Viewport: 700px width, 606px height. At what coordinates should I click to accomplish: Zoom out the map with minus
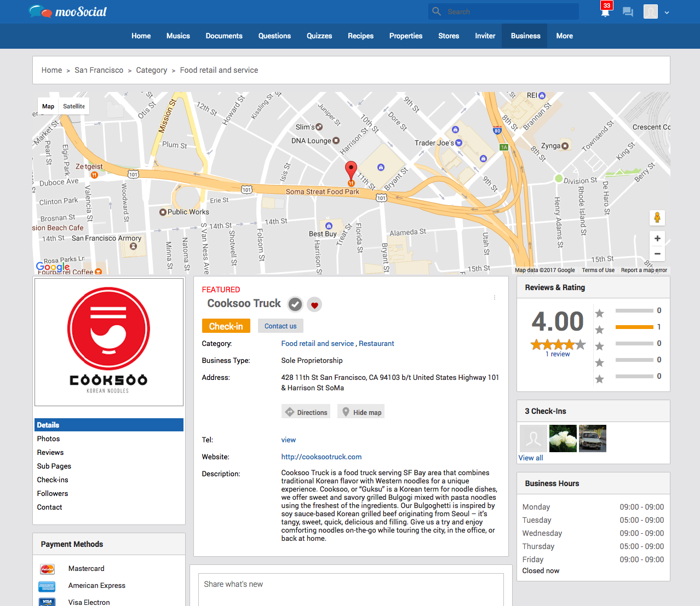click(657, 253)
